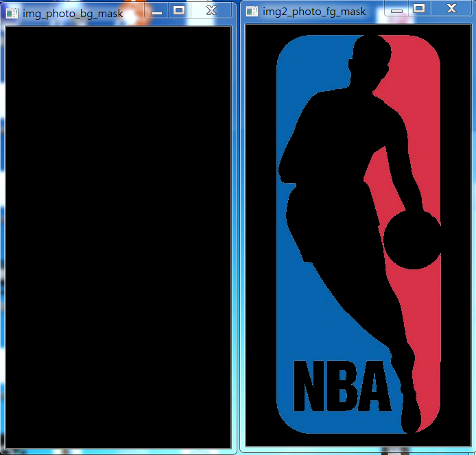Viewport: 476px width, 455px height.
Task: Click the img2_photo_fg_mask title text
Action: tap(314, 12)
